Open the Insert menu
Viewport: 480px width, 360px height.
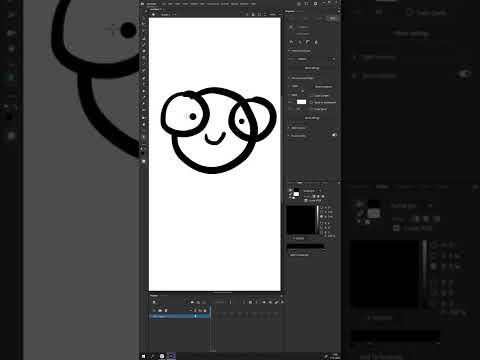point(185,4)
